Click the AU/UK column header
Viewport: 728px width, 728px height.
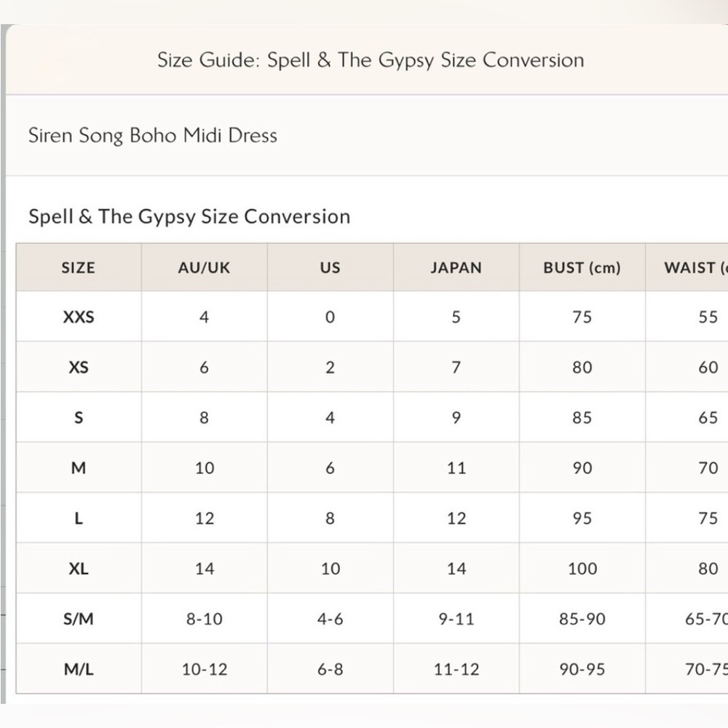[205, 267]
